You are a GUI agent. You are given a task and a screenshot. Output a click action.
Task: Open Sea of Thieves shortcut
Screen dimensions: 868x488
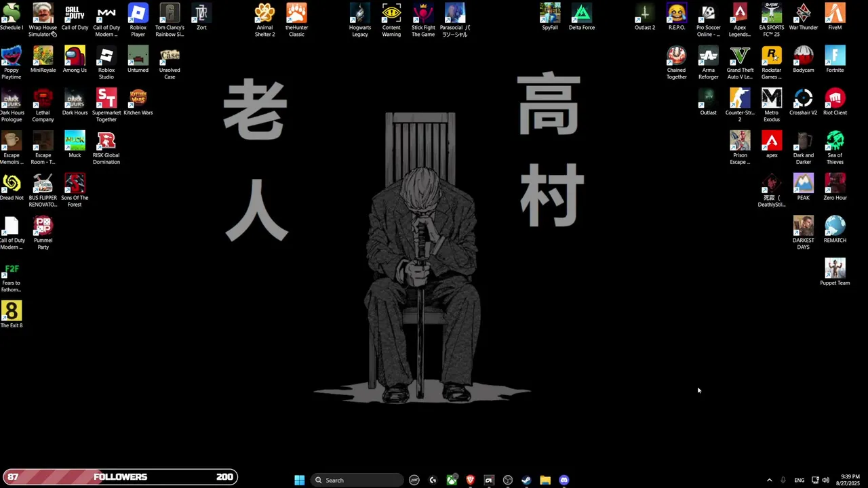pyautogui.click(x=835, y=148)
